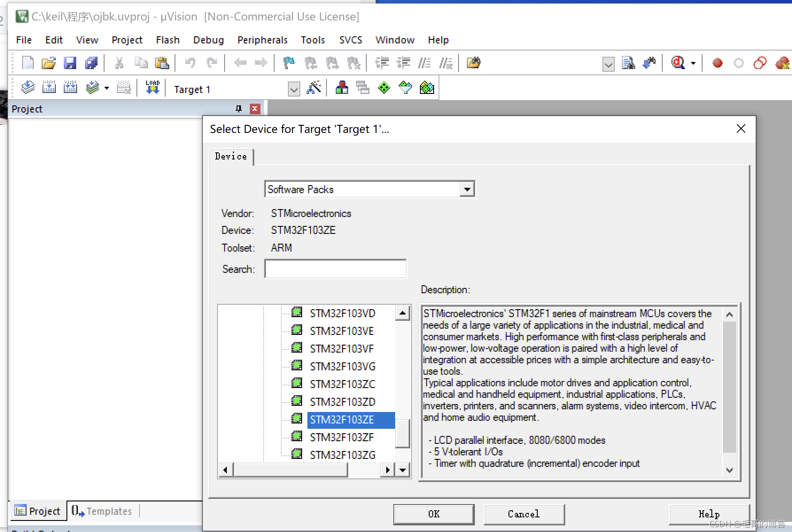The width and height of the screenshot is (792, 532).
Task: Click the Comment selection icon
Action: (x=424, y=63)
